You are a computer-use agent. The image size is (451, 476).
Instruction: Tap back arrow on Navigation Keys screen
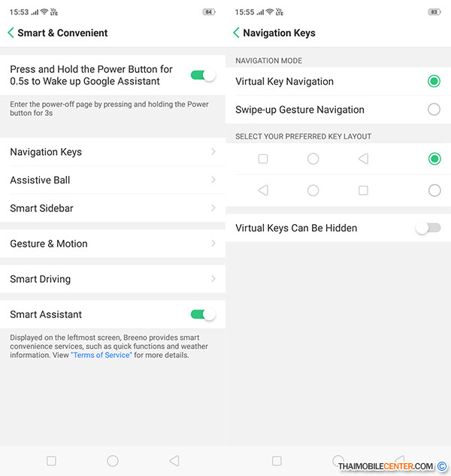(237, 33)
